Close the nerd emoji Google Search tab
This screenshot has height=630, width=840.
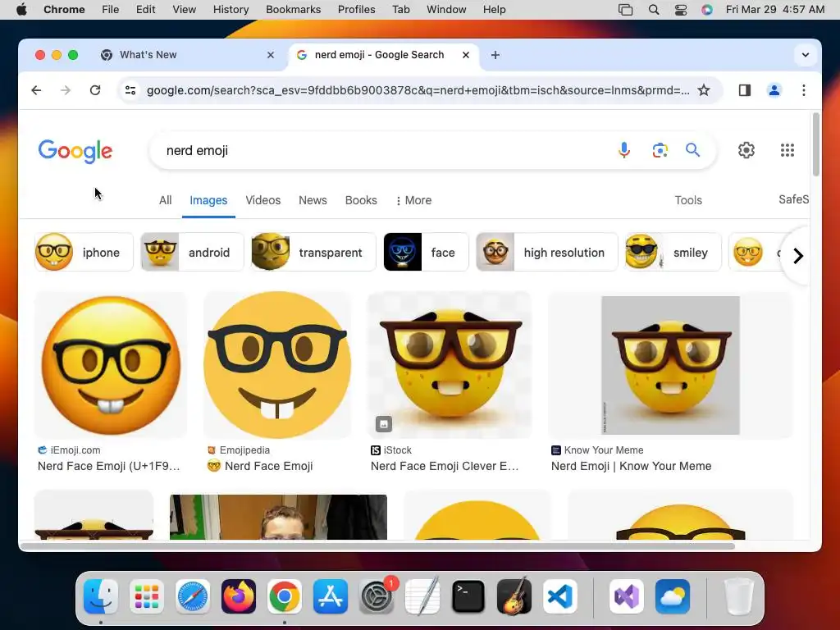(x=466, y=55)
